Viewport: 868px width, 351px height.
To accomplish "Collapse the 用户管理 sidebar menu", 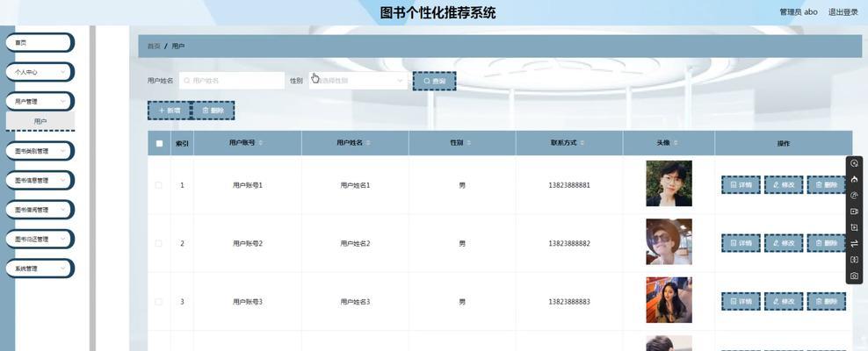I will coord(40,101).
